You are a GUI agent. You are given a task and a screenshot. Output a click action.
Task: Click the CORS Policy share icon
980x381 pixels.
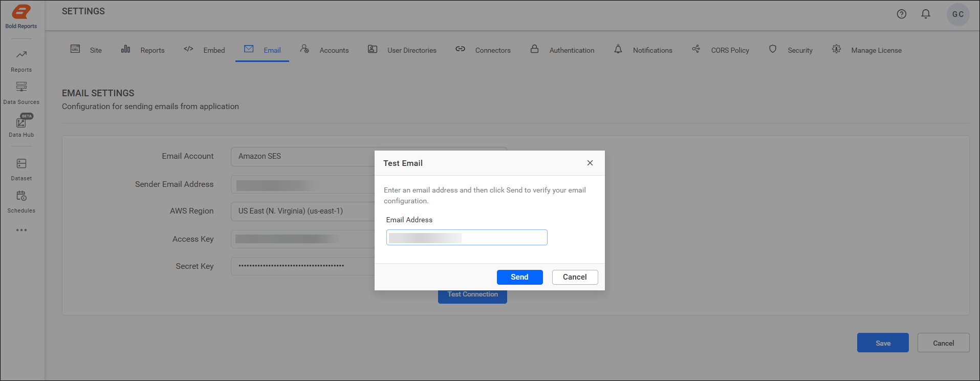coord(696,49)
